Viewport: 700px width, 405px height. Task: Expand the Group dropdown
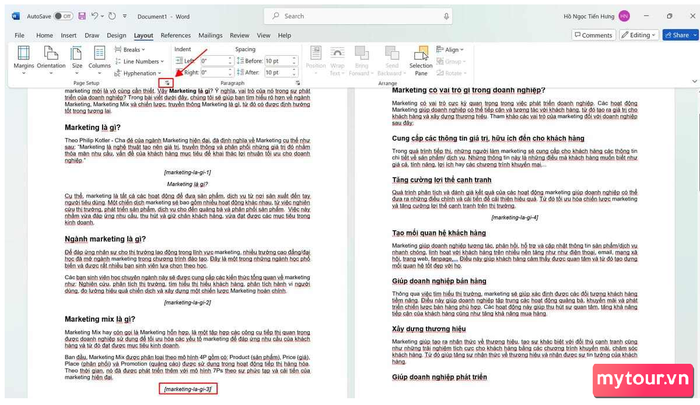click(451, 61)
